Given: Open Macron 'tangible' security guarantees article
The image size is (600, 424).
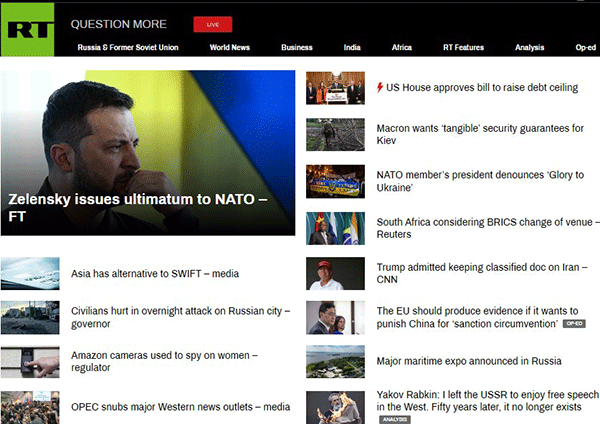Looking at the screenshot, I should 480,134.
